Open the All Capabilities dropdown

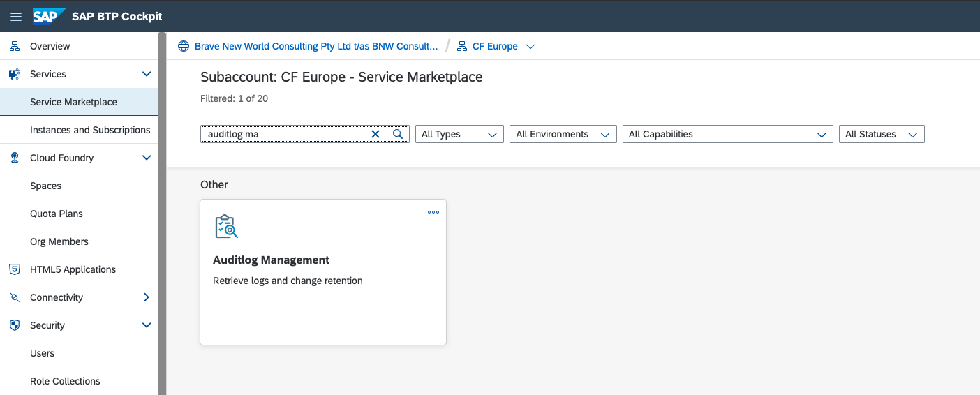[727, 134]
